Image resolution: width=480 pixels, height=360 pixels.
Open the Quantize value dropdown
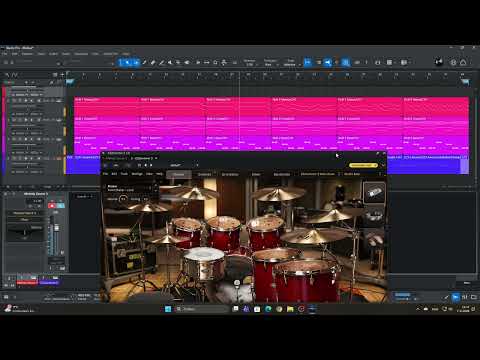coord(250,63)
